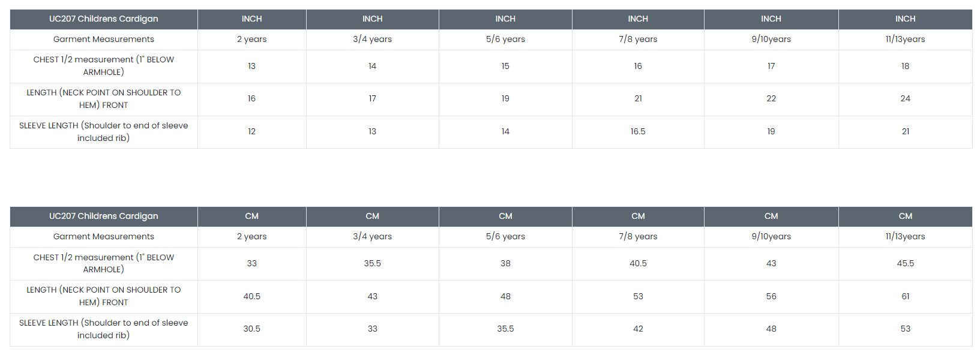Select "3/4 years" in the inch table

[x=372, y=40]
